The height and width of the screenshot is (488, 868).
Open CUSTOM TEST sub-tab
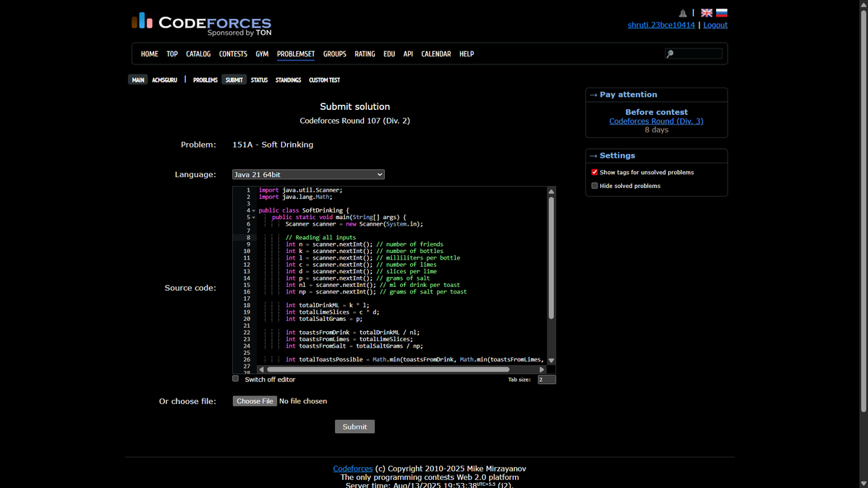point(325,80)
